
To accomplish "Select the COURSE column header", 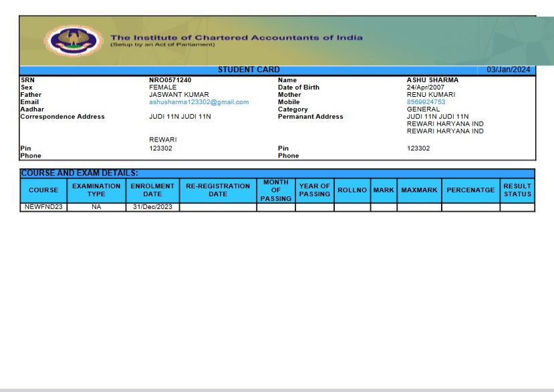I will pyautogui.click(x=43, y=190).
